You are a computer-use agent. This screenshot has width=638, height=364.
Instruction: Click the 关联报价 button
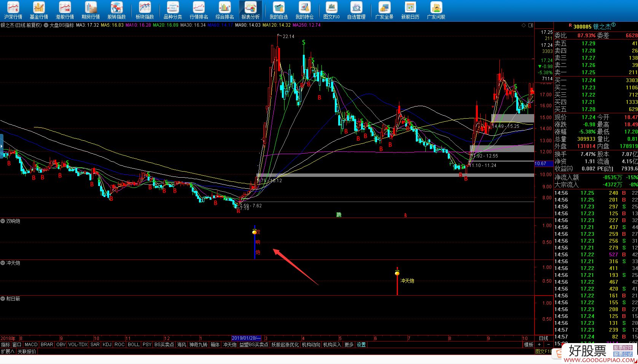(27, 351)
